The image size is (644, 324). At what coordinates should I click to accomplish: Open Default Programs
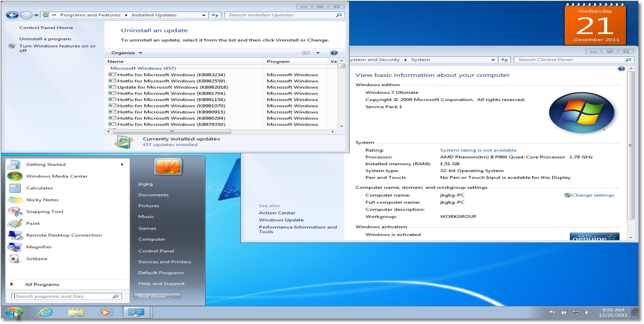point(161,273)
